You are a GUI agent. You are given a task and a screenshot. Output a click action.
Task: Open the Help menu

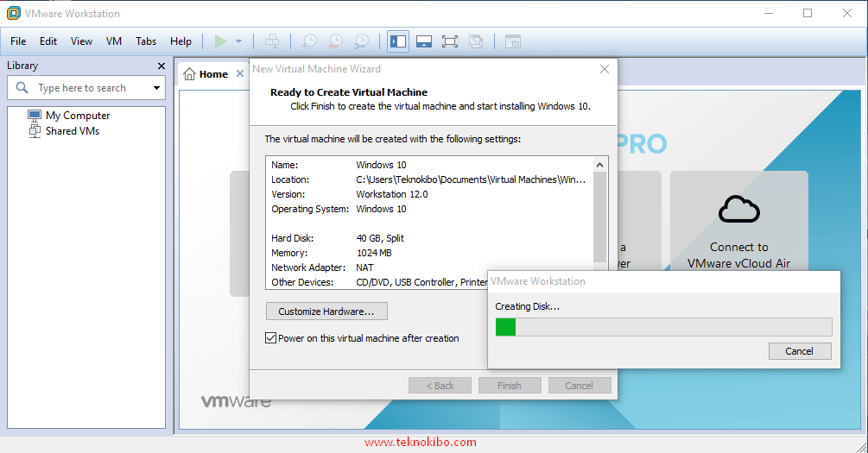(x=181, y=41)
